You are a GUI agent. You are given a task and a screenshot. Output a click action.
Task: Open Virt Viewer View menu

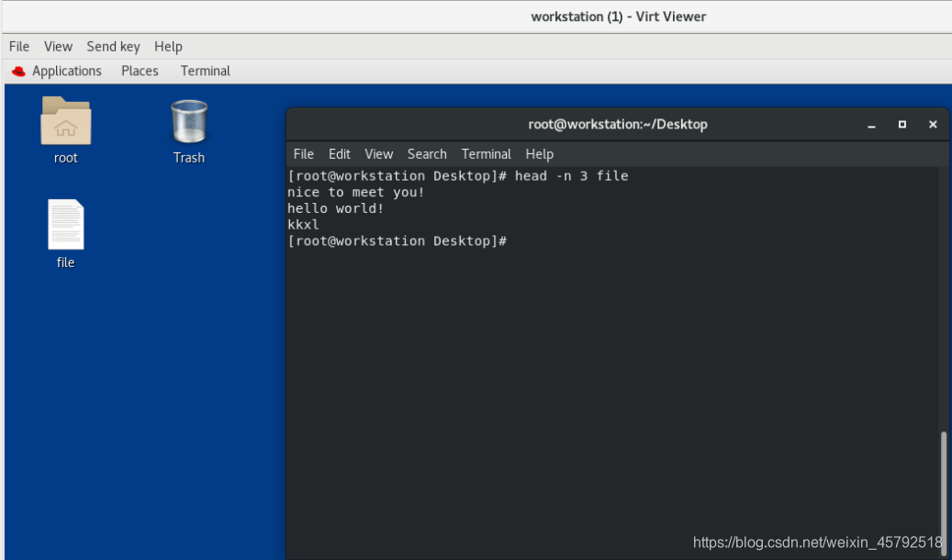[x=58, y=46]
